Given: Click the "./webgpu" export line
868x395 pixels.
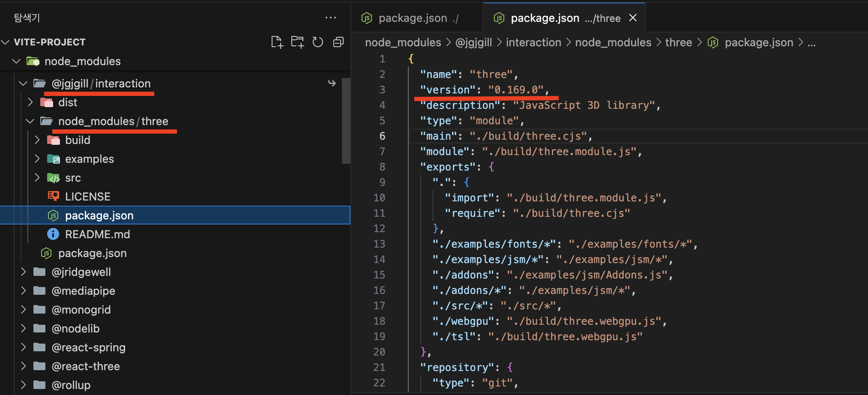Looking at the screenshot, I should click(550, 321).
